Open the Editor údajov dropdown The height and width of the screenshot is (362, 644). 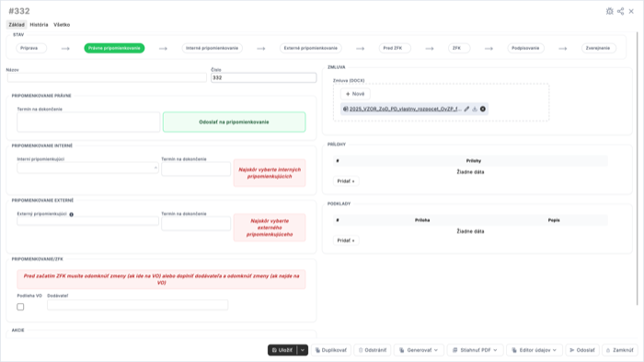(534, 350)
